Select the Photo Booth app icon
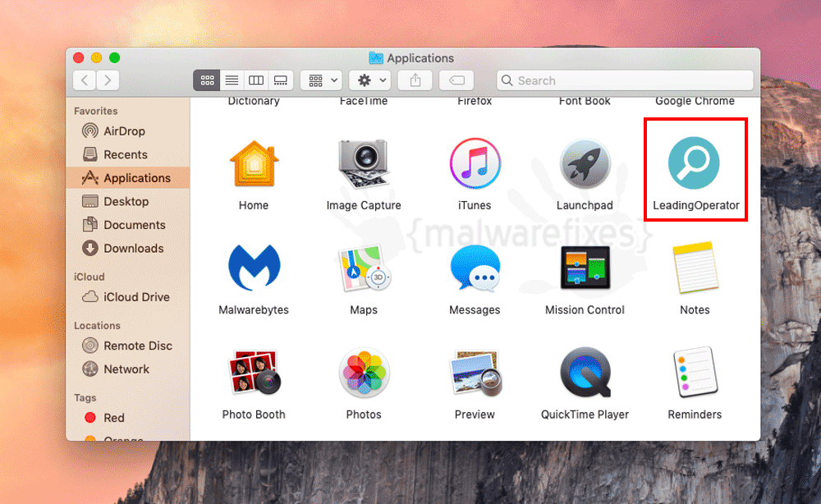This screenshot has width=821, height=504. [x=255, y=372]
